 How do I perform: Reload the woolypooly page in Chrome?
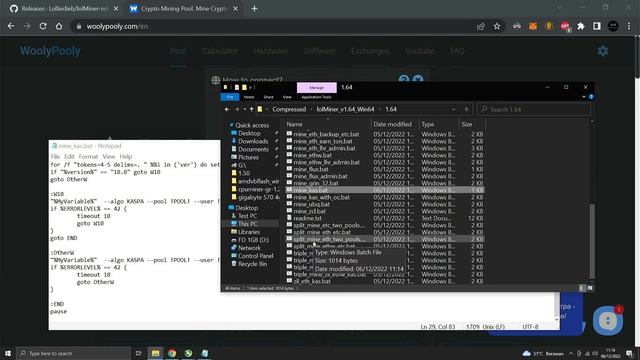click(43, 26)
